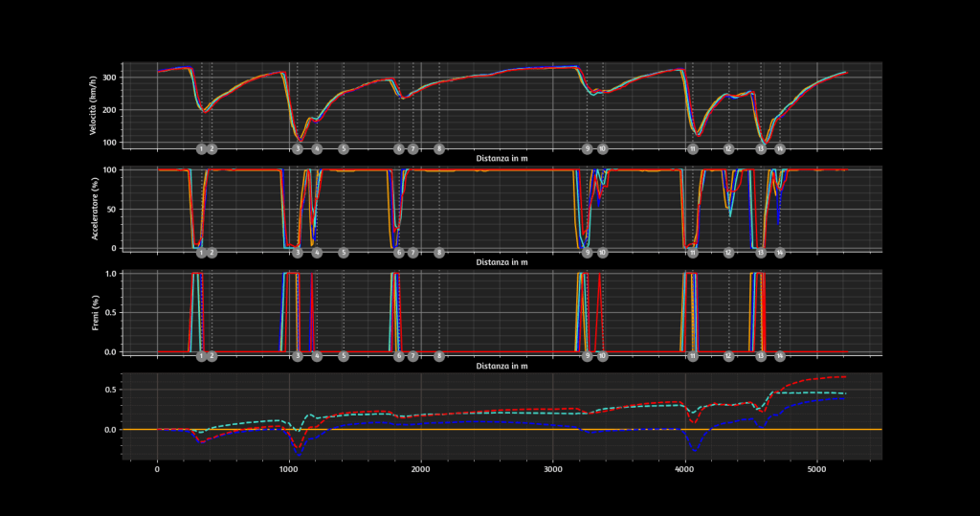Viewport: 980px width, 516px height.
Task: Select corner 3 marker on Velocità chart
Action: coord(298,148)
